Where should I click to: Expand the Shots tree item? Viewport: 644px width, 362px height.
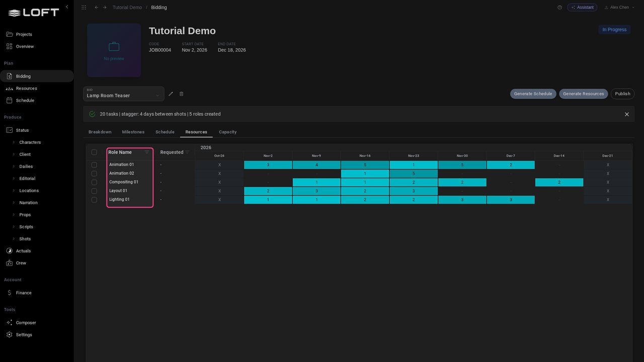(x=14, y=239)
